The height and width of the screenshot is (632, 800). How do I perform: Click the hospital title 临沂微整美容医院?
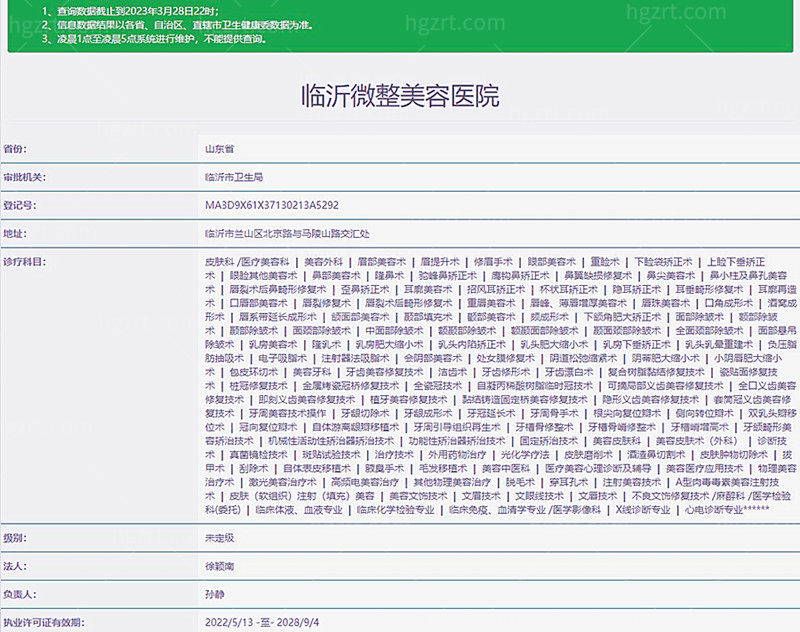coord(401,95)
